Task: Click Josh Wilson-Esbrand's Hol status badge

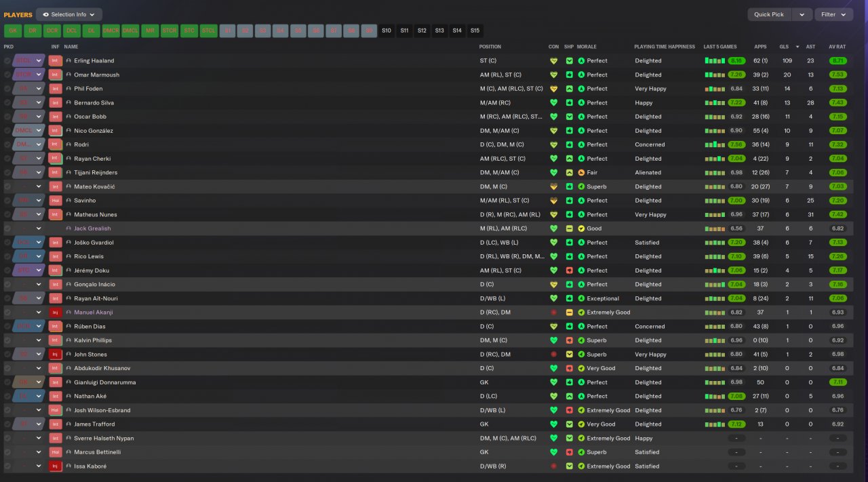Action: tap(56, 410)
